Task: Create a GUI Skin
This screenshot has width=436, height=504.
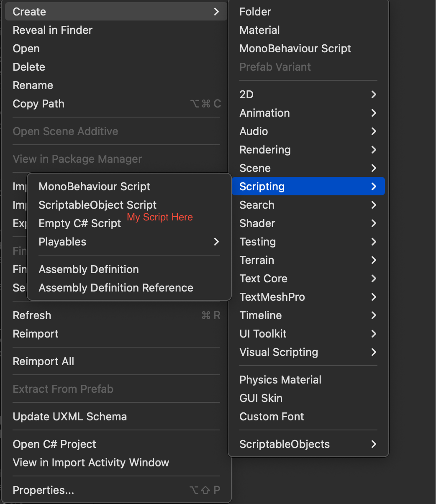Action: (x=308, y=398)
